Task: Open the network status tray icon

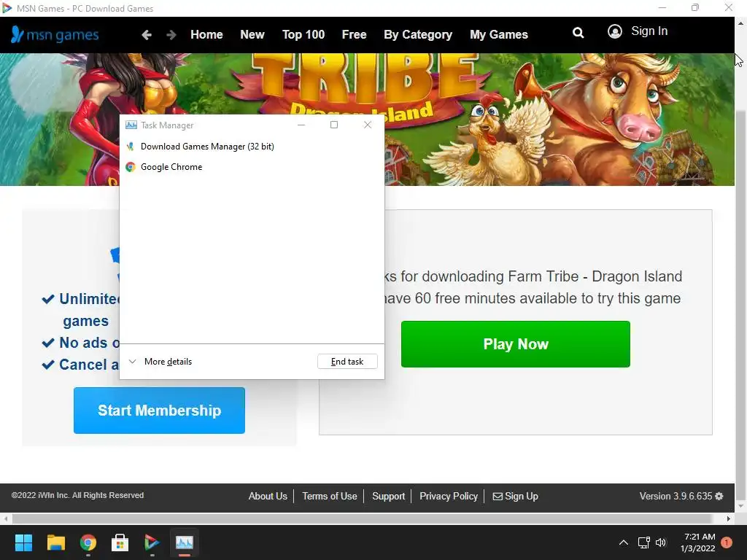Action: point(643,542)
